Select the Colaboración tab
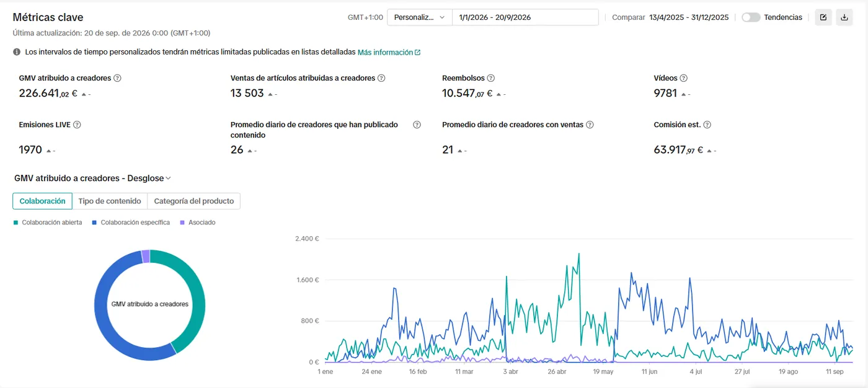Image resolution: width=868 pixels, height=388 pixels. (42, 201)
